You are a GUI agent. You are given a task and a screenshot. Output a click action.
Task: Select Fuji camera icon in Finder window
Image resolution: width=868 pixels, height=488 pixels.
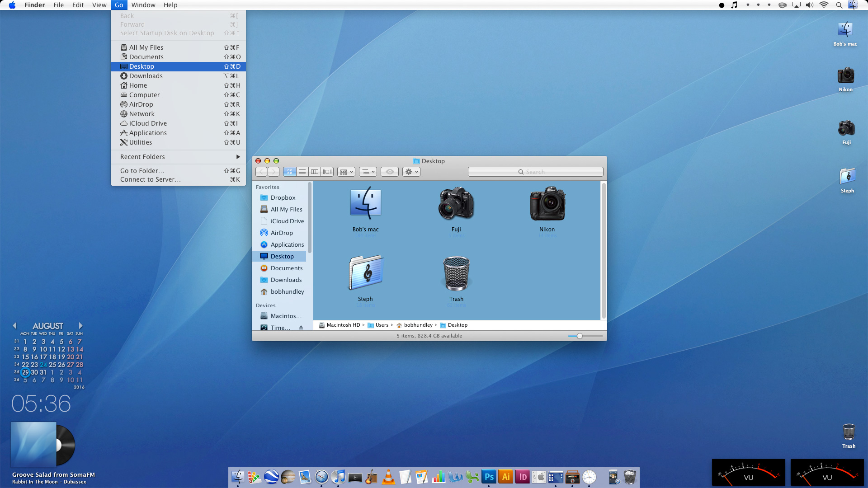(456, 203)
